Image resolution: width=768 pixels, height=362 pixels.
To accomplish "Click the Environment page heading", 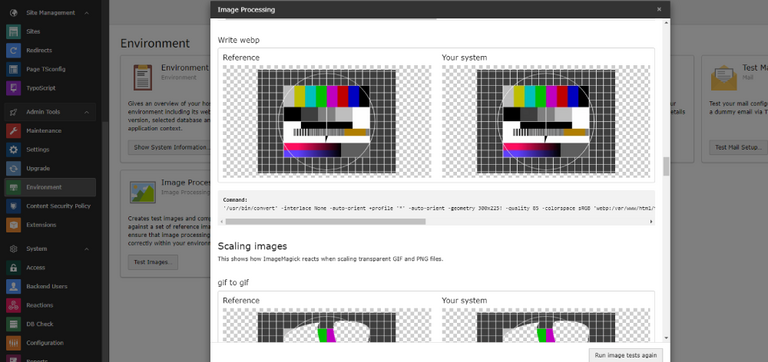I will pyautogui.click(x=155, y=43).
